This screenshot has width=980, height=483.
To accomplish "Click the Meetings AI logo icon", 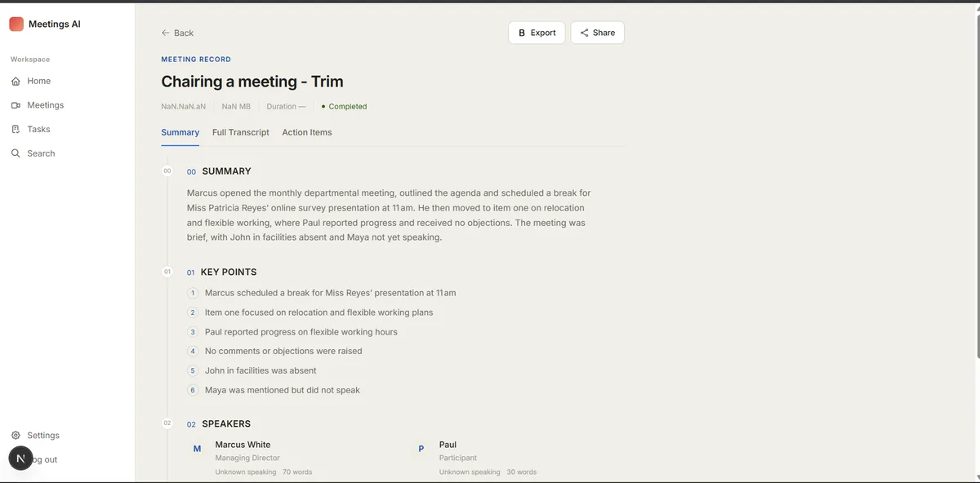I will 16,24.
